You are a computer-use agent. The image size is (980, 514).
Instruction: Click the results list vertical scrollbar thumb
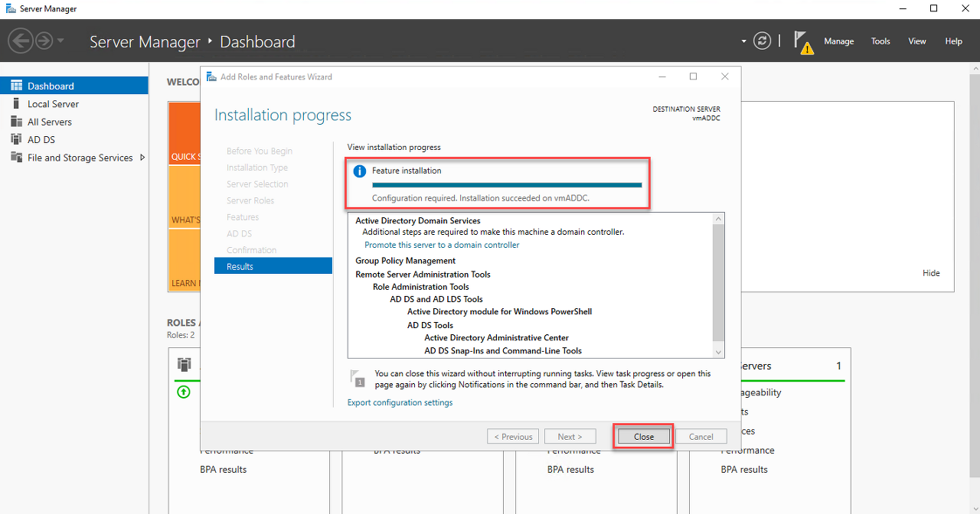pos(718,283)
